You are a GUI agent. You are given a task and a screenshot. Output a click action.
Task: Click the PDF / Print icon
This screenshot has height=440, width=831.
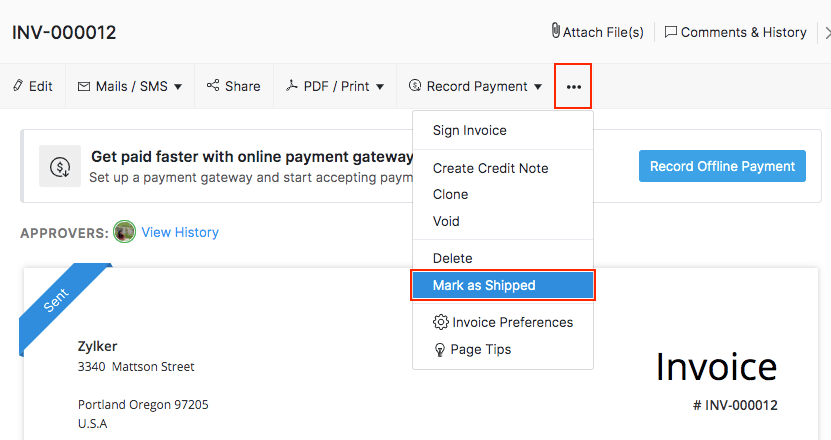coord(291,86)
